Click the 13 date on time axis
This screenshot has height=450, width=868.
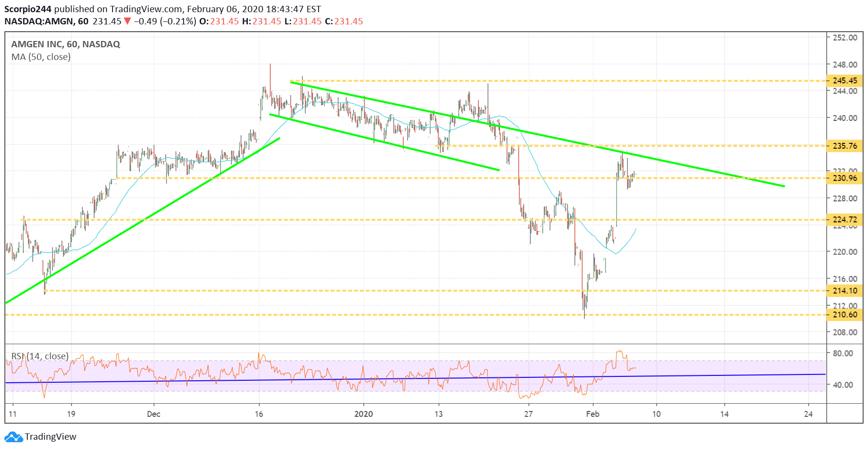pos(438,414)
